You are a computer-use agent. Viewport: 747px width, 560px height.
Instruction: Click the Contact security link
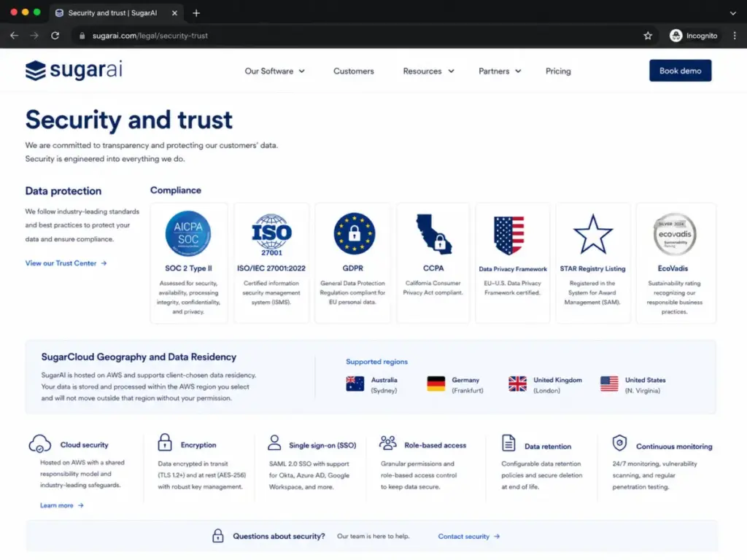(x=469, y=536)
